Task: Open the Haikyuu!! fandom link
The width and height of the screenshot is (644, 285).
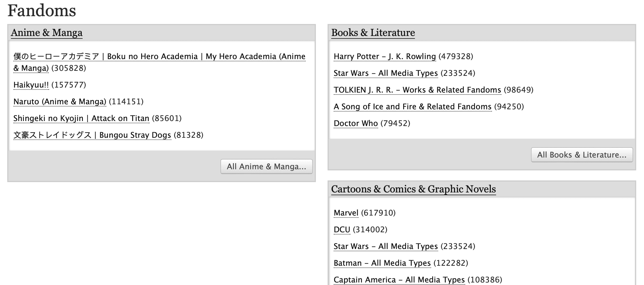Action: point(31,85)
